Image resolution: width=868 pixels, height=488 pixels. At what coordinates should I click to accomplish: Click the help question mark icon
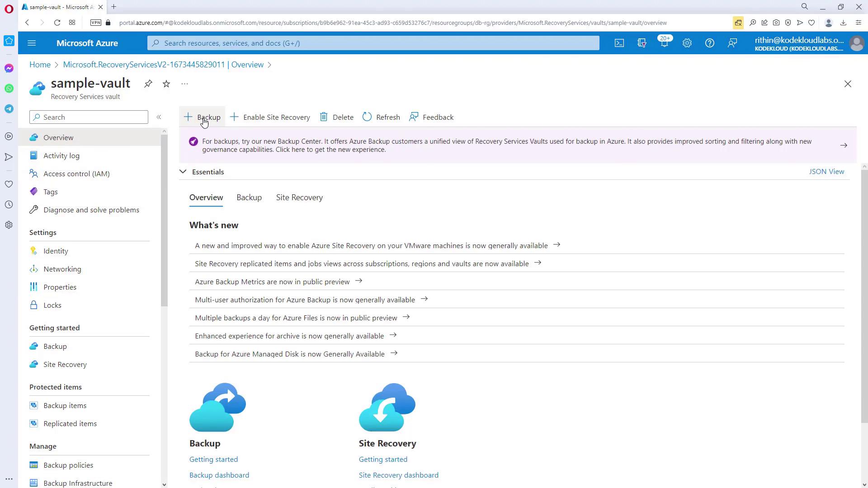[709, 43]
